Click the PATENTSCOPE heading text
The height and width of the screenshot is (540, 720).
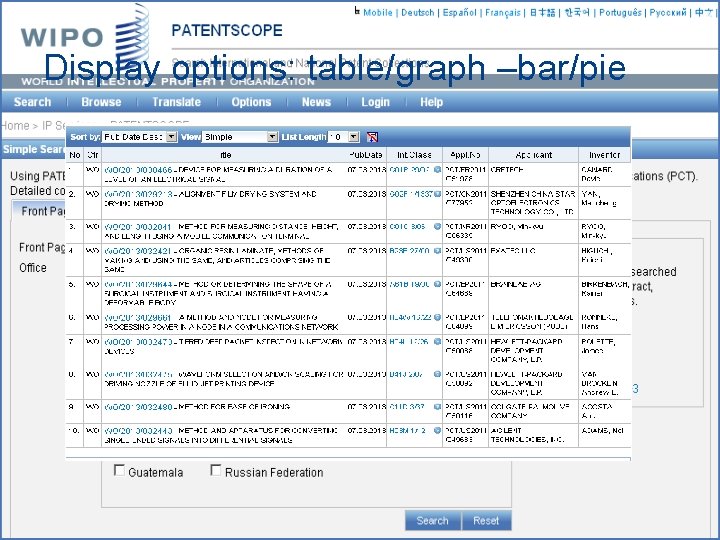[x=227, y=30]
